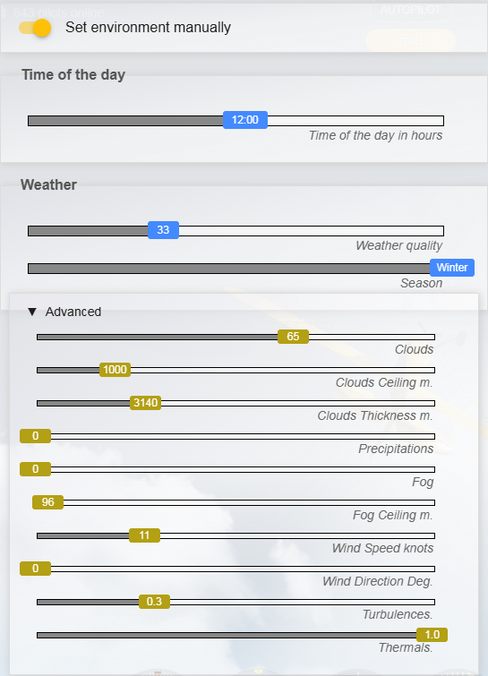
Task: Toggle the Set environment manually switch
Action: pyautogui.click(x=35, y=28)
